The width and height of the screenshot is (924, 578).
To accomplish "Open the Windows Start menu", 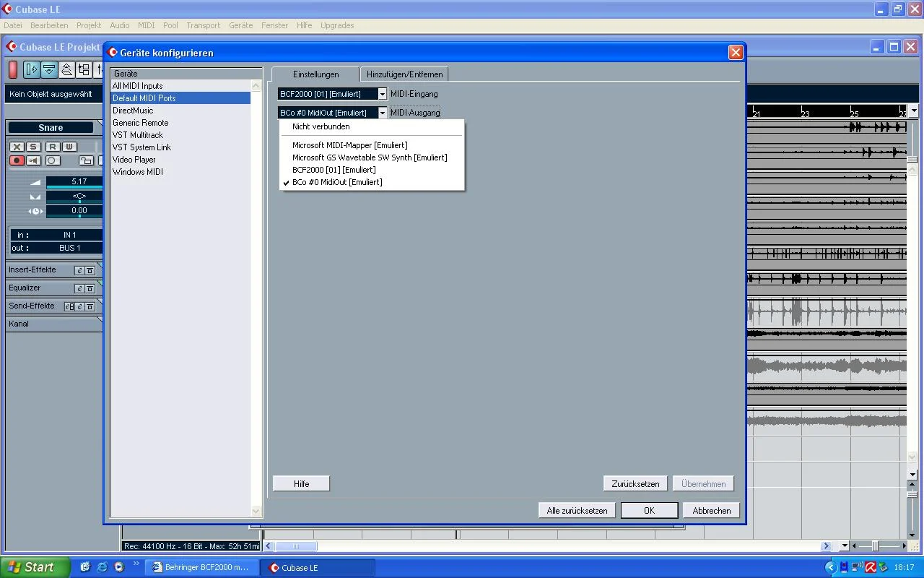I will (35, 567).
